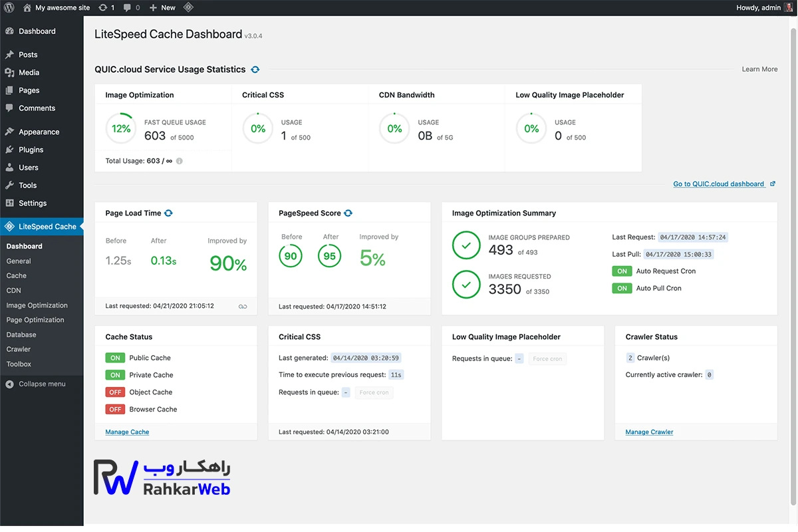Click the Images Requested checkmark circle
Image resolution: width=798 pixels, height=532 pixels.
click(466, 285)
